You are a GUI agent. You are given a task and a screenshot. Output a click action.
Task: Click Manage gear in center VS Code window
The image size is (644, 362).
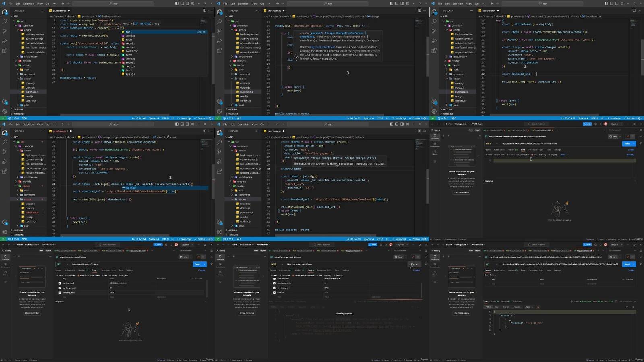219,232
